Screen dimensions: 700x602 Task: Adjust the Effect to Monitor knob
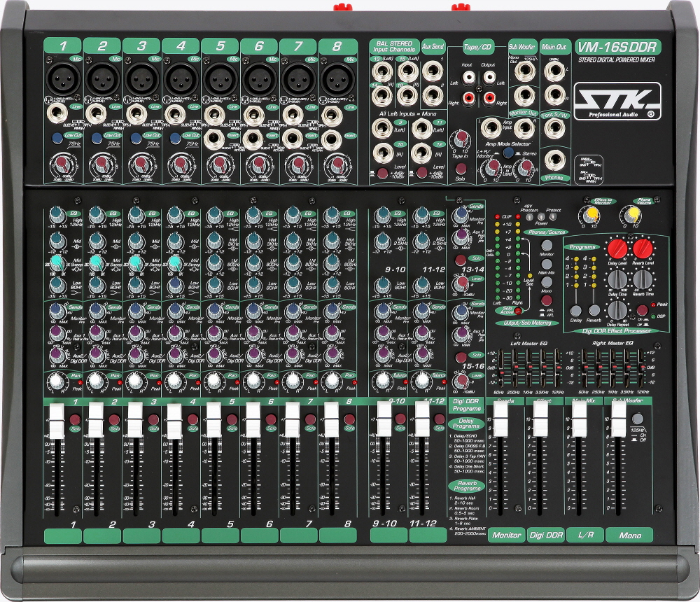tap(589, 215)
